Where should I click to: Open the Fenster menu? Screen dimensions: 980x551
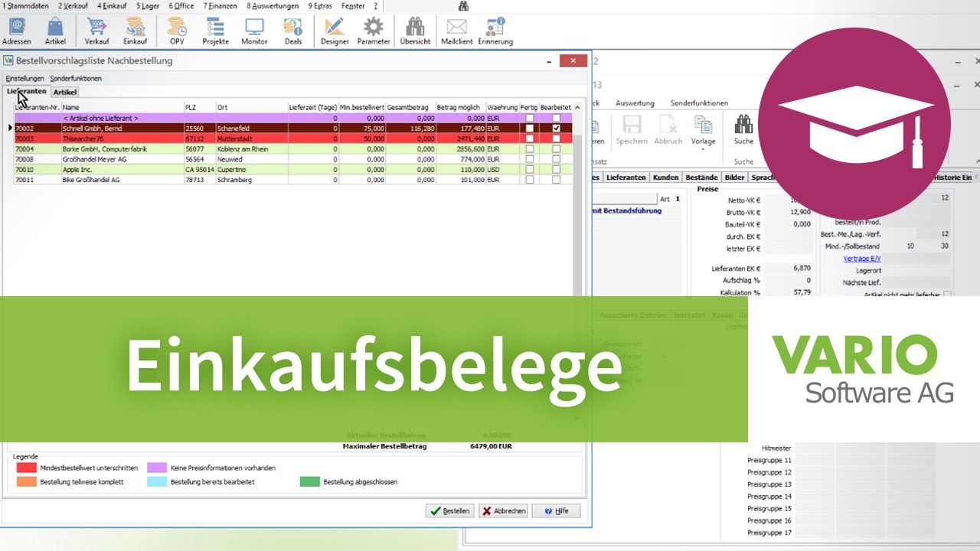pyautogui.click(x=353, y=6)
